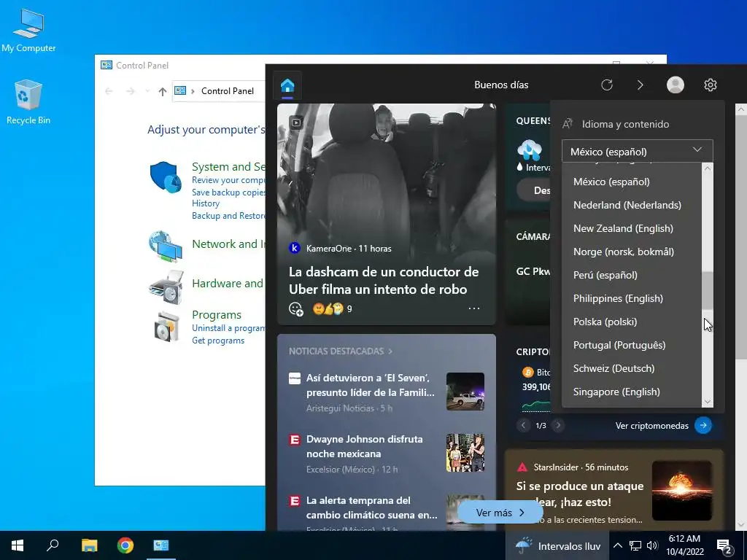Open the widget settings gear
This screenshot has height=560, width=747.
click(x=711, y=85)
